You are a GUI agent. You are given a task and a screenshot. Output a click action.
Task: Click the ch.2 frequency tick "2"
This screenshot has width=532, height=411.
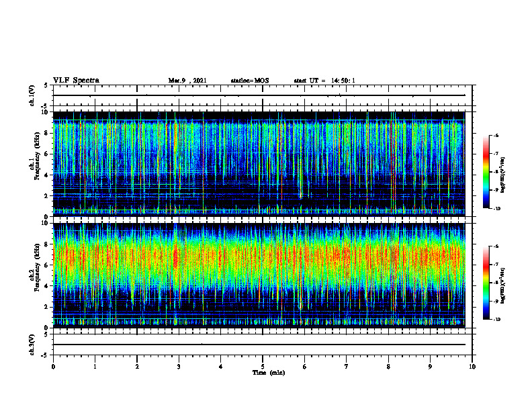47,307
